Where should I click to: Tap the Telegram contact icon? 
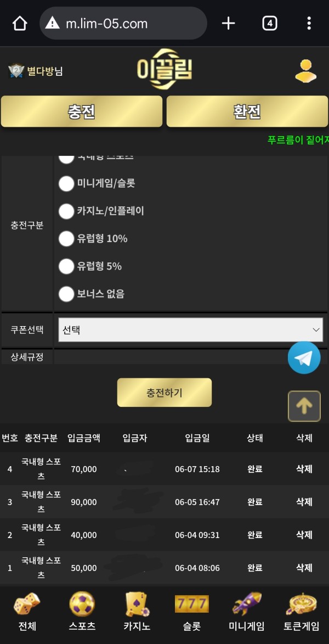tap(304, 358)
